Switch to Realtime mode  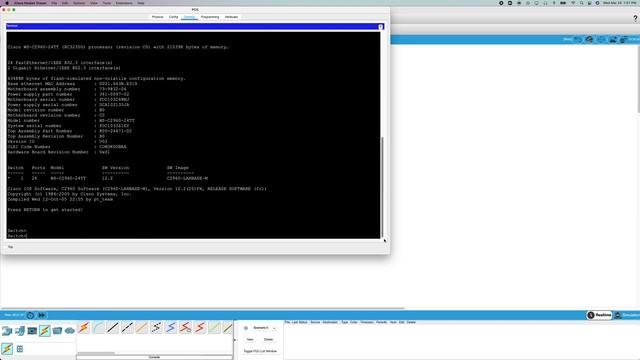point(599,315)
